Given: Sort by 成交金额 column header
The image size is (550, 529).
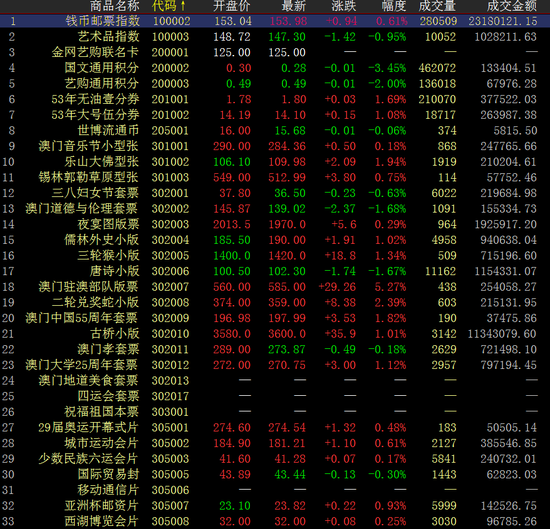Looking at the screenshot, I should 512,6.
